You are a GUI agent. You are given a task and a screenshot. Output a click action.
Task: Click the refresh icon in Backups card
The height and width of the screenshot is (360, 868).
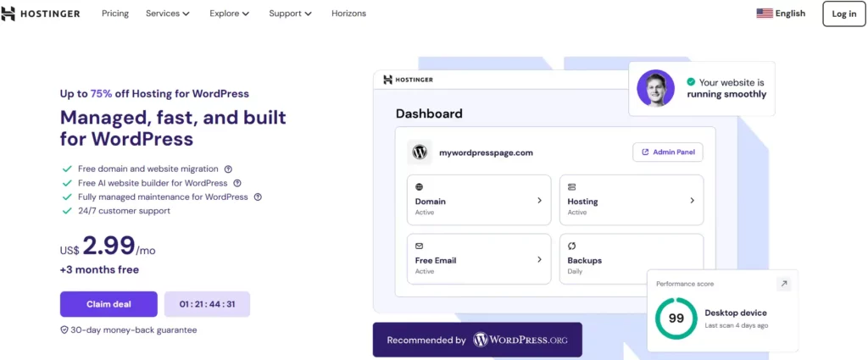tap(572, 246)
